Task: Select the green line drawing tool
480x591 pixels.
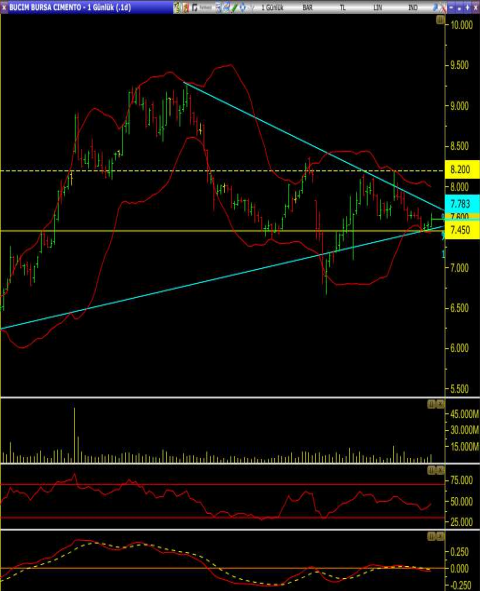Action: click(234, 7)
